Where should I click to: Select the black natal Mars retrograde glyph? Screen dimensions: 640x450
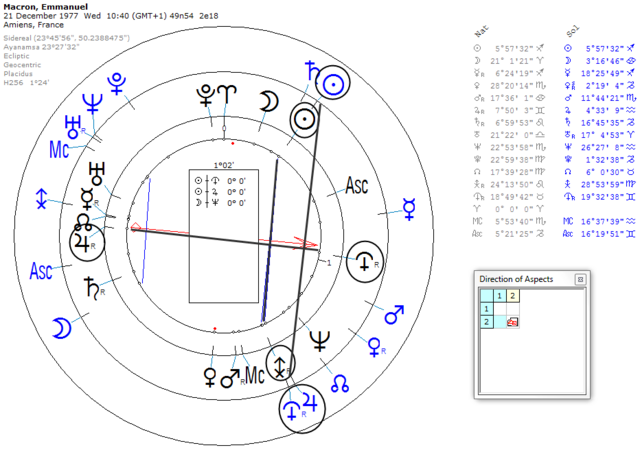(231, 378)
